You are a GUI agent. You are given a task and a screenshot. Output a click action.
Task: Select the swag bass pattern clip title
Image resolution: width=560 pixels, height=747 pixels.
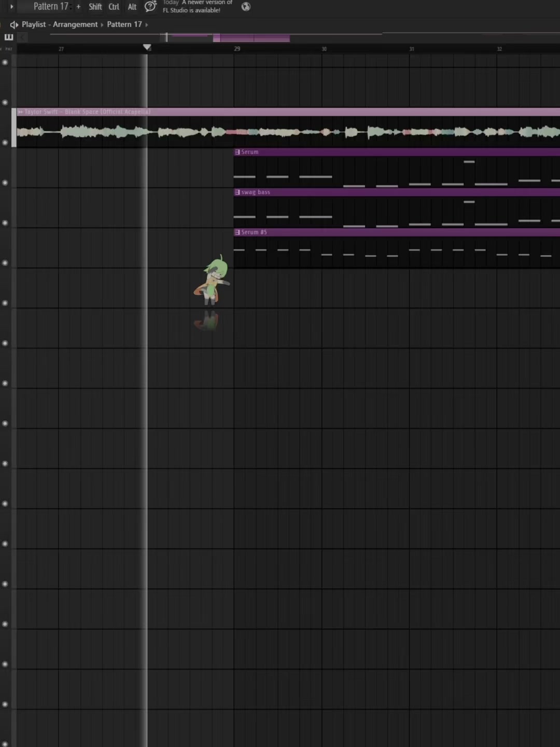click(256, 192)
